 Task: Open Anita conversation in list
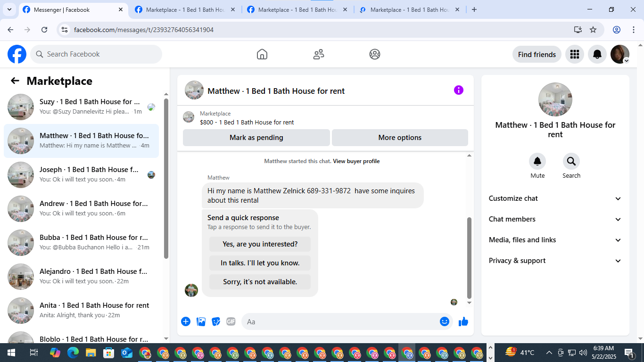81,311
